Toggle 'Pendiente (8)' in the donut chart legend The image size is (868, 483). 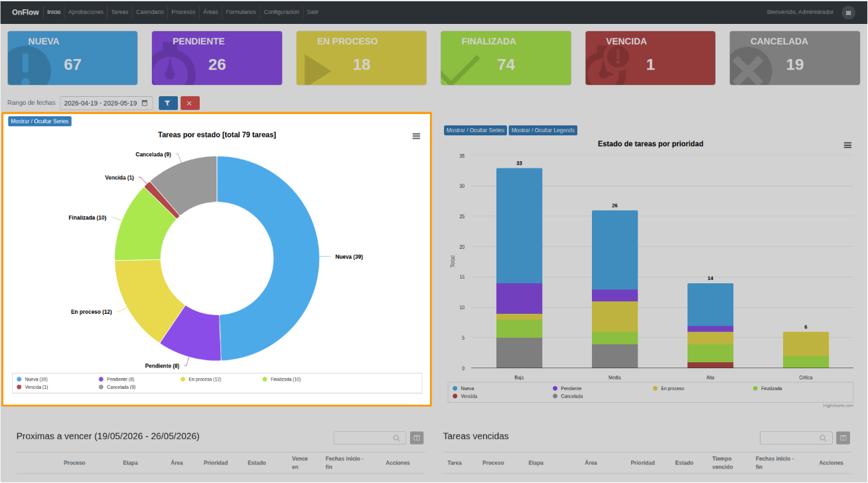click(x=116, y=379)
